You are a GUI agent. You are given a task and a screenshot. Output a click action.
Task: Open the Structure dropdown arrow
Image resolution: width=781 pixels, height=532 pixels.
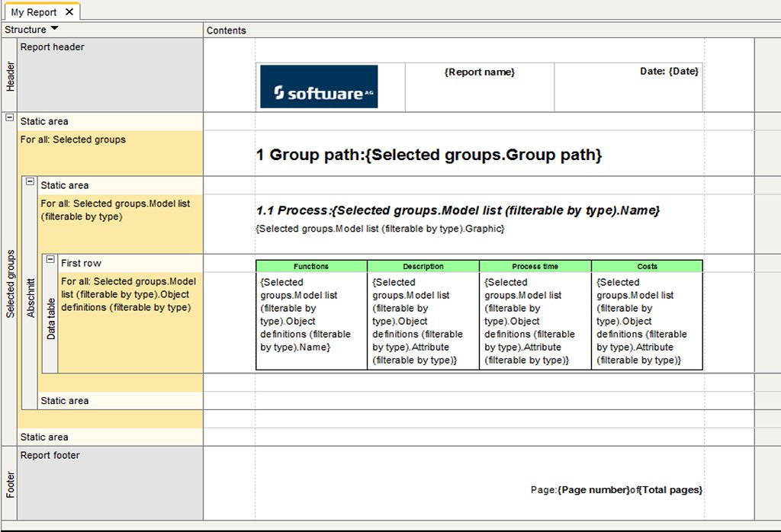click(55, 29)
